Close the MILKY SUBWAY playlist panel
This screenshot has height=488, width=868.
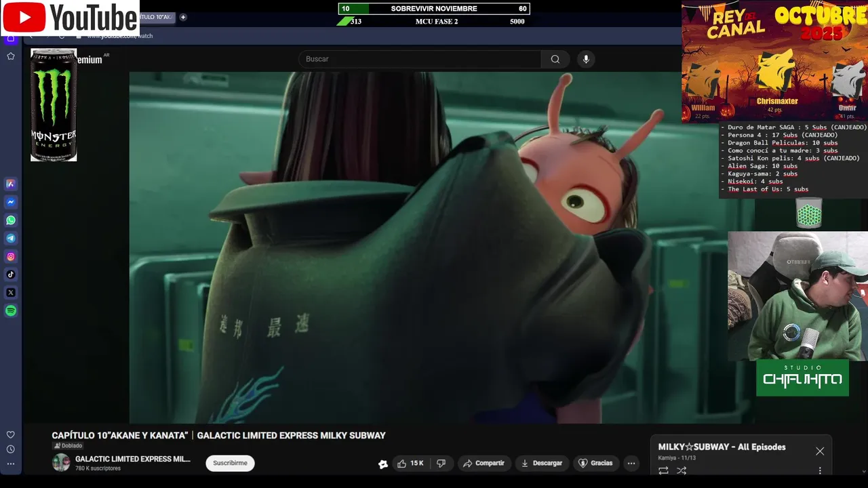pyautogui.click(x=820, y=451)
